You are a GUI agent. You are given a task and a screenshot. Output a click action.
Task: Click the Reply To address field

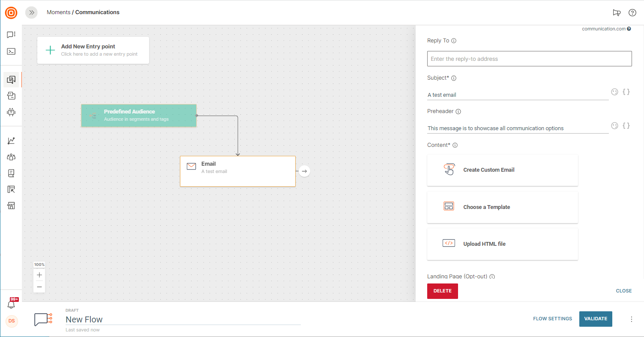click(529, 59)
